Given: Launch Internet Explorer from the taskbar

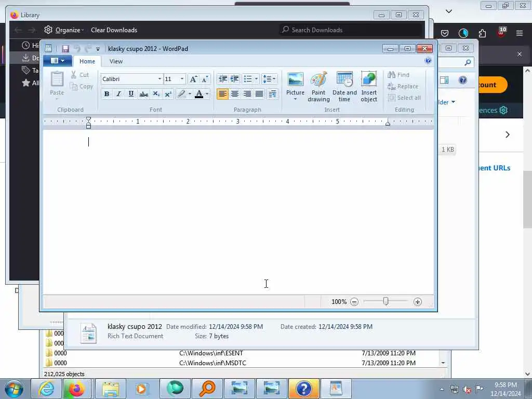Looking at the screenshot, I should click(x=46, y=389).
